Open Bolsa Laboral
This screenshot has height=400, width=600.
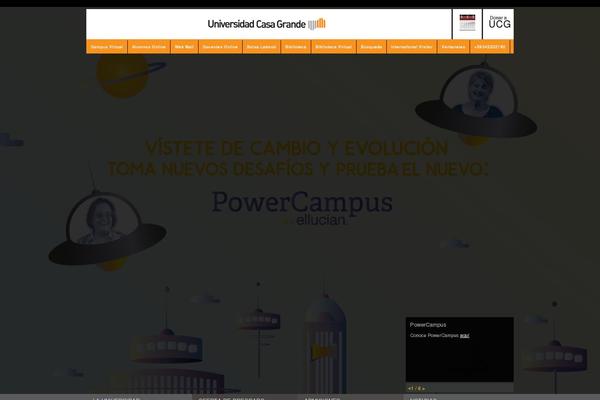click(261, 47)
